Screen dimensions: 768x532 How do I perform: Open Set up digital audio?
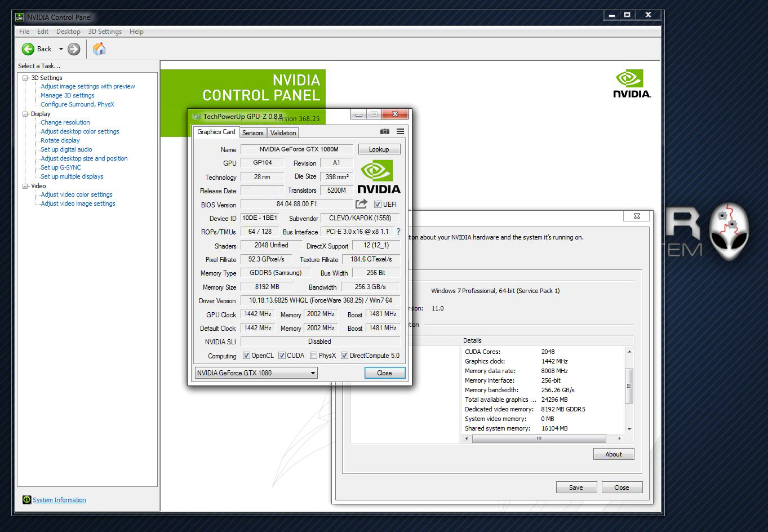[66, 149]
